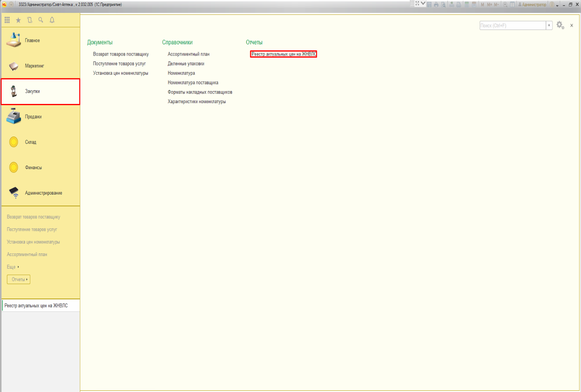The image size is (581, 392).
Task: Click the magnifier search icon in the sidebar
Action: tap(41, 20)
